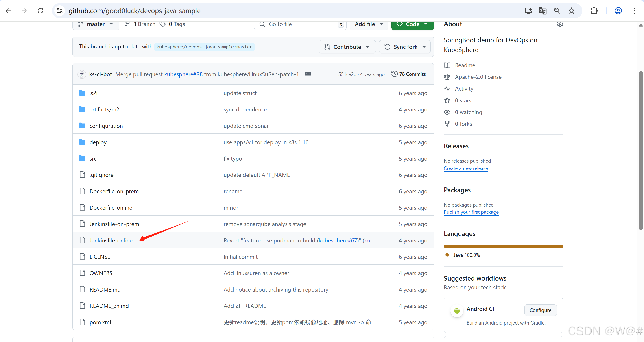
Task: Open the master branch dropdown
Action: 96,24
